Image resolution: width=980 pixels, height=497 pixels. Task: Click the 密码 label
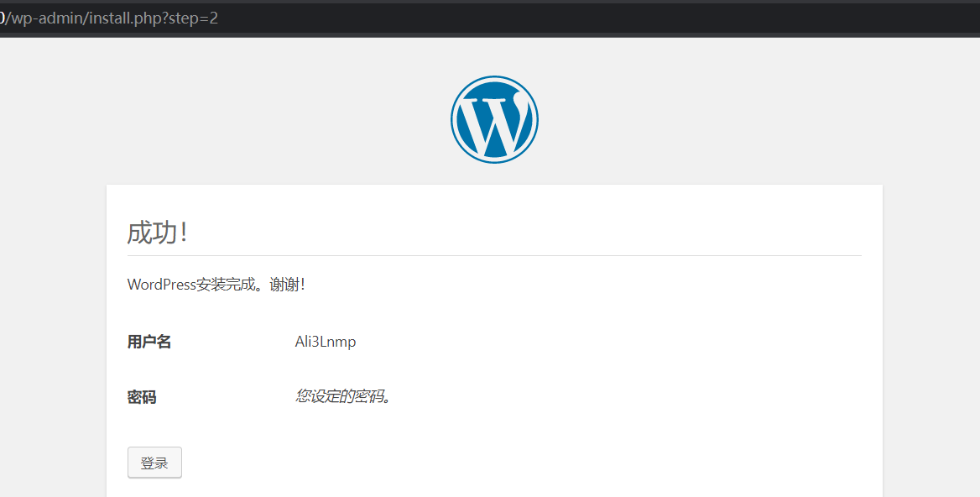point(142,397)
